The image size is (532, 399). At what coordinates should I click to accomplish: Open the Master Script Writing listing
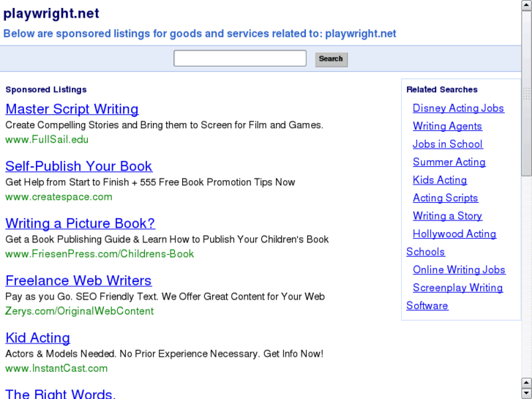click(x=72, y=109)
